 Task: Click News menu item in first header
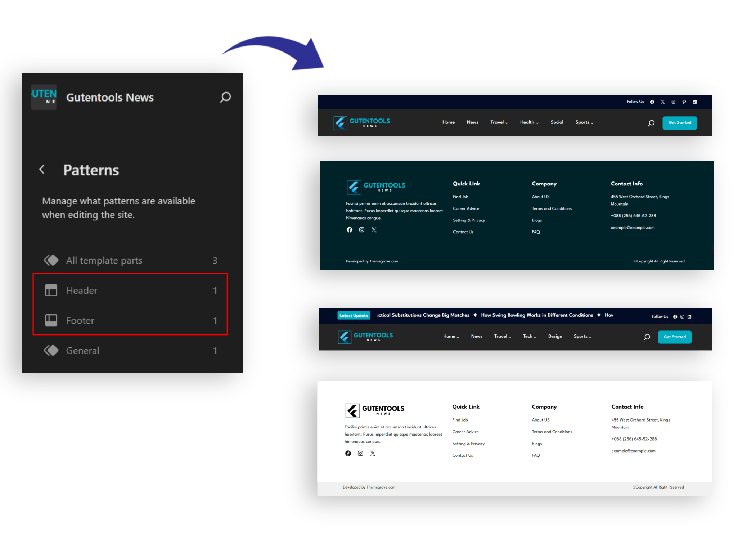(472, 122)
